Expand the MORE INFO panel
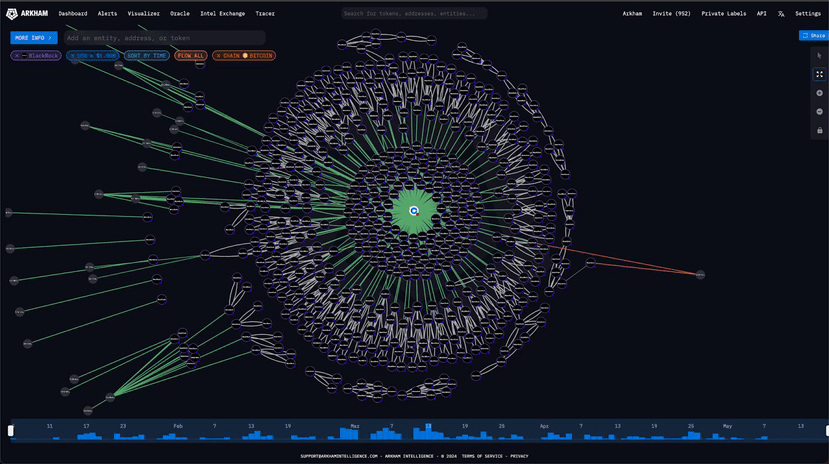829x464 pixels. coord(34,38)
